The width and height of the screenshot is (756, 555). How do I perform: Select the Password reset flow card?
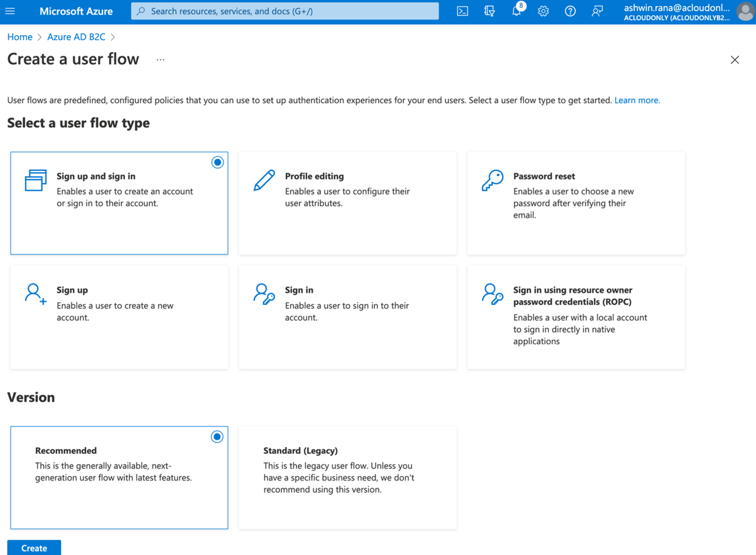tap(576, 203)
